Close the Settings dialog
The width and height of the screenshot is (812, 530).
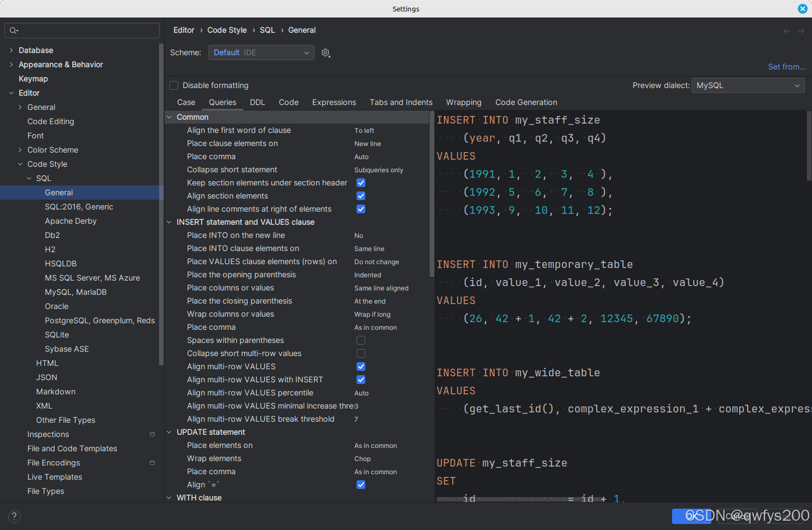tap(802, 9)
